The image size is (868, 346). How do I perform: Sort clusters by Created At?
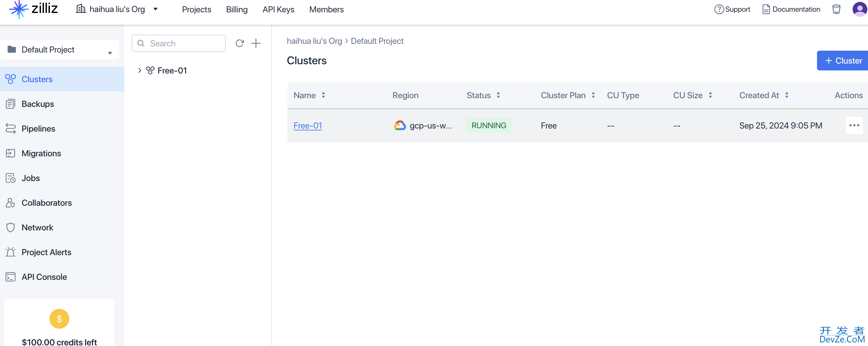click(x=786, y=95)
